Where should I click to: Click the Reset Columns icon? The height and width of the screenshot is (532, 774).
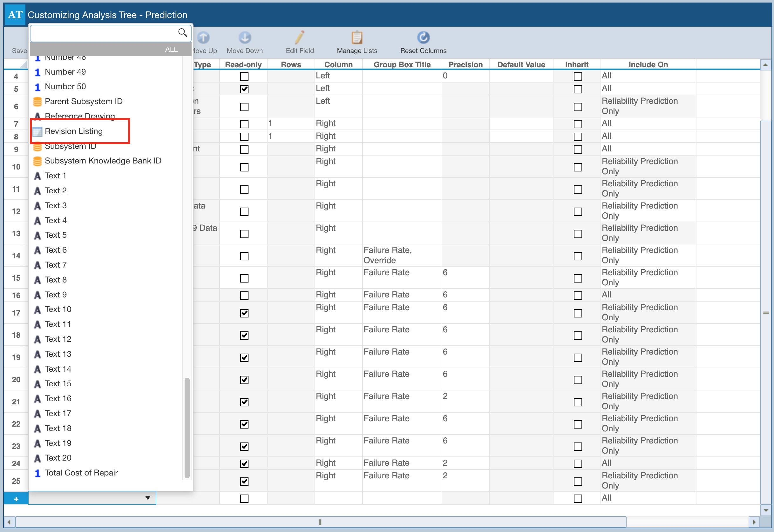coord(423,38)
